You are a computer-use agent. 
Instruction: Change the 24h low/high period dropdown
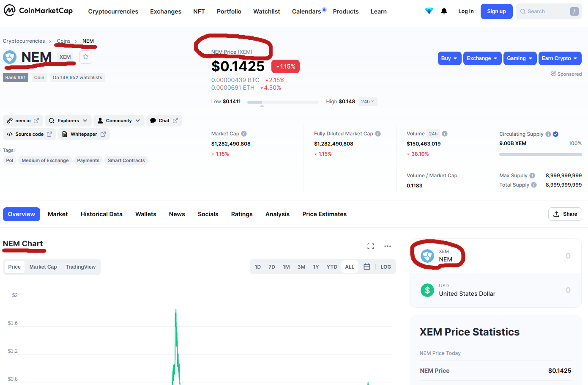368,102
